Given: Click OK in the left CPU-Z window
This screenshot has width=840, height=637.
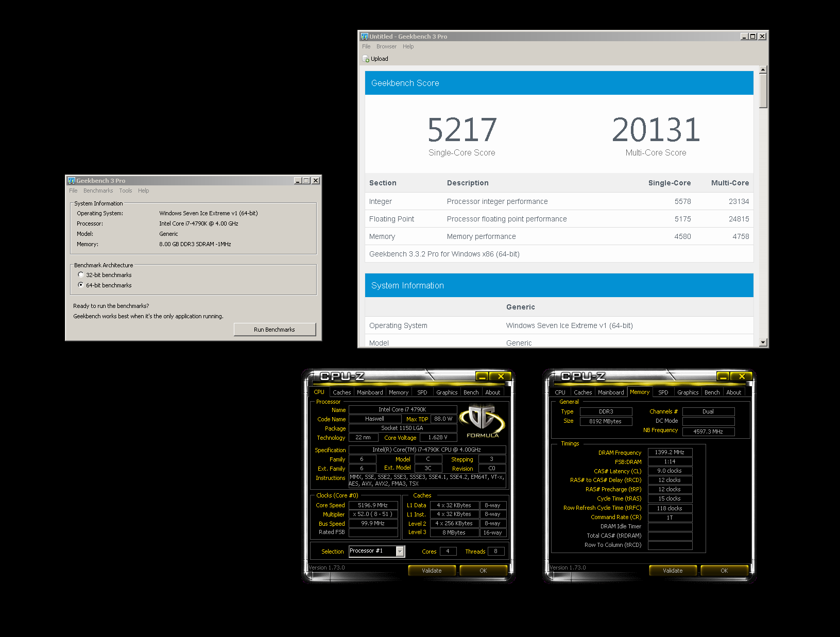Looking at the screenshot, I should coord(483,571).
